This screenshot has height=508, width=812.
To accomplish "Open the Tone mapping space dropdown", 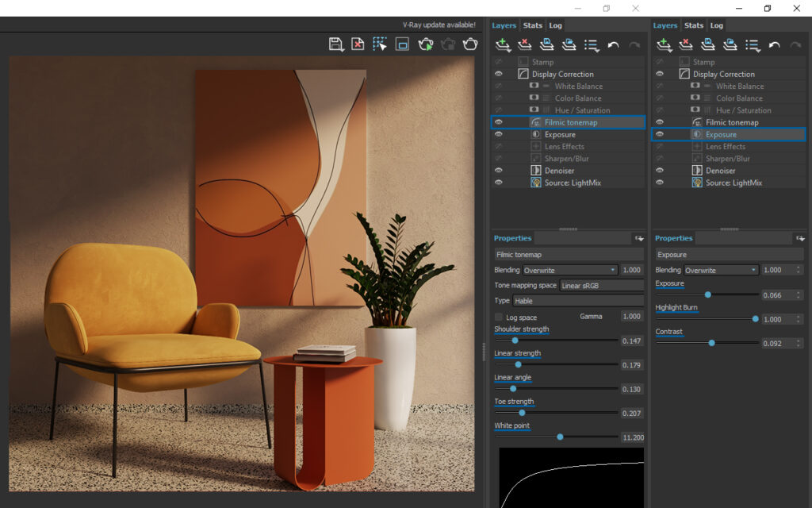I will (x=601, y=286).
